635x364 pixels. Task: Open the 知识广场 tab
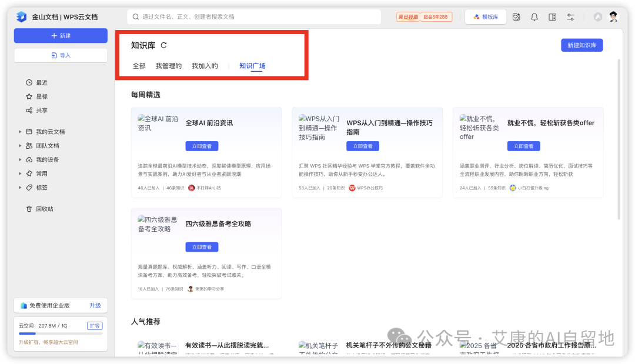[x=252, y=65]
